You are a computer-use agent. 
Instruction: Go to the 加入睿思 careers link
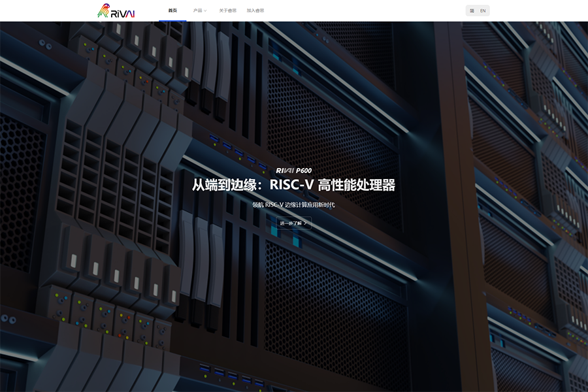pos(255,10)
